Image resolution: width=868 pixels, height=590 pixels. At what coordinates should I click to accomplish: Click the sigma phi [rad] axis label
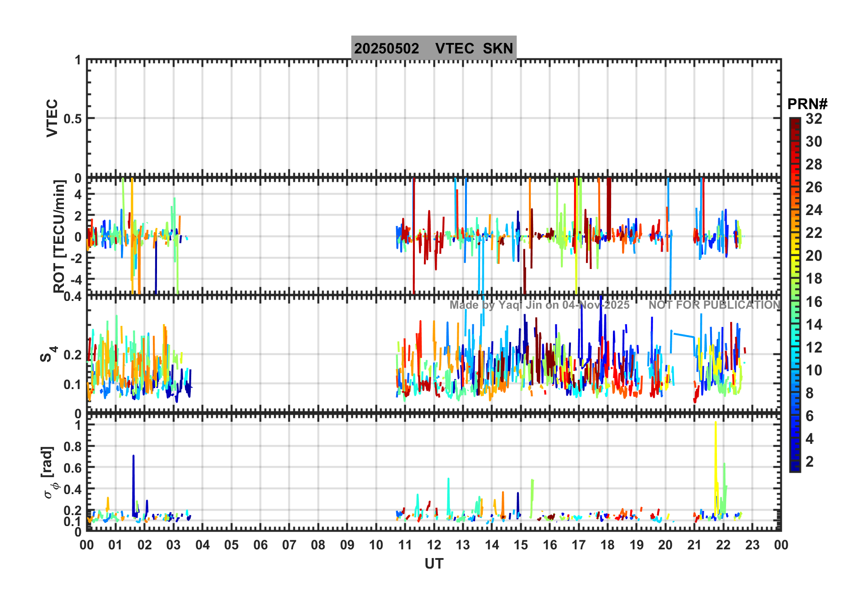click(x=51, y=473)
